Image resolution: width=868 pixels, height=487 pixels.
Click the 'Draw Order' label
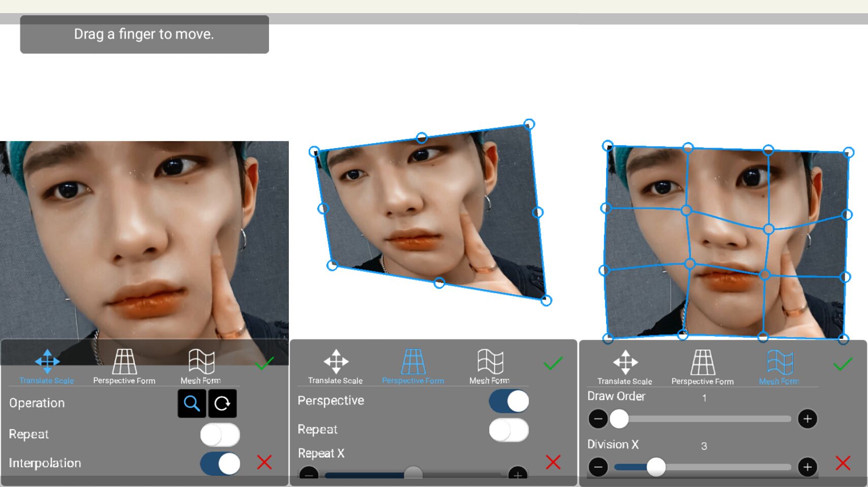coord(616,396)
